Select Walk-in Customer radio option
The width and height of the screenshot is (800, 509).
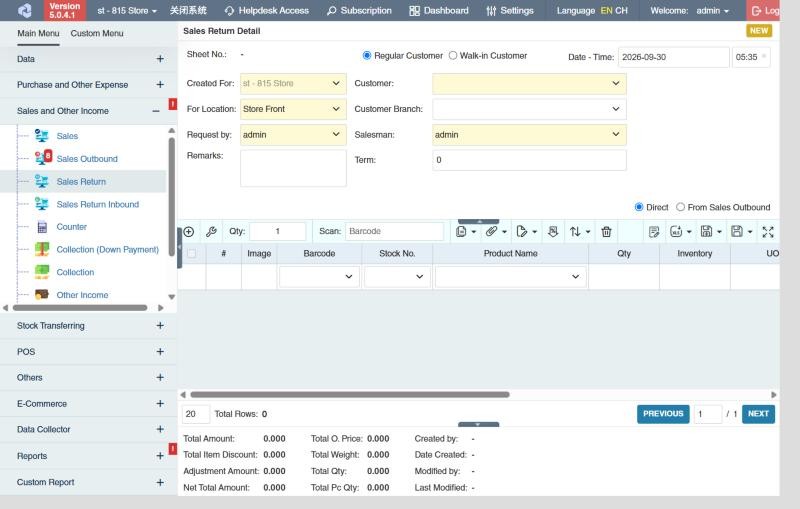coord(453,56)
